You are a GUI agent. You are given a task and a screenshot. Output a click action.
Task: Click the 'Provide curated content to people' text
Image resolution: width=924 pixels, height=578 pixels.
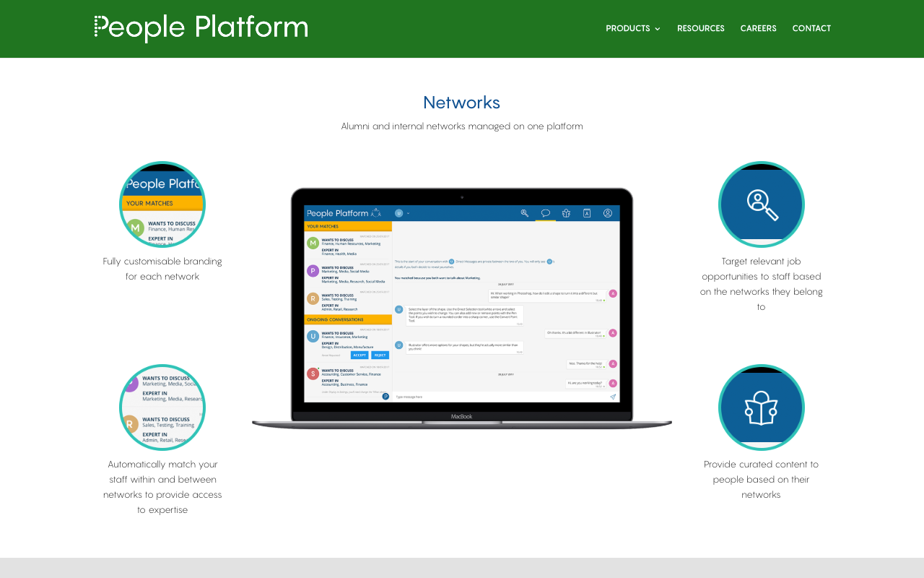(762, 480)
